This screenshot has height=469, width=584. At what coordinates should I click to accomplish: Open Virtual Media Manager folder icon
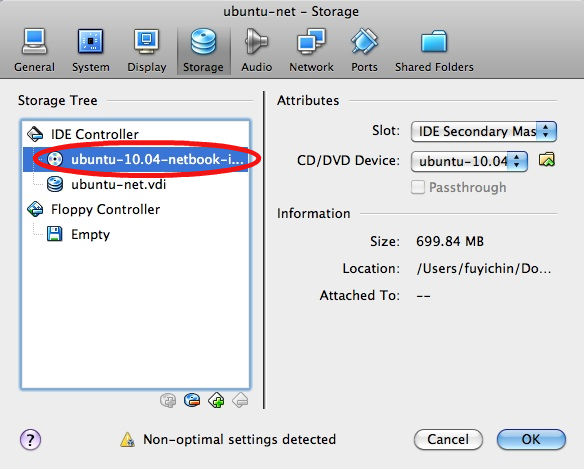tap(547, 160)
